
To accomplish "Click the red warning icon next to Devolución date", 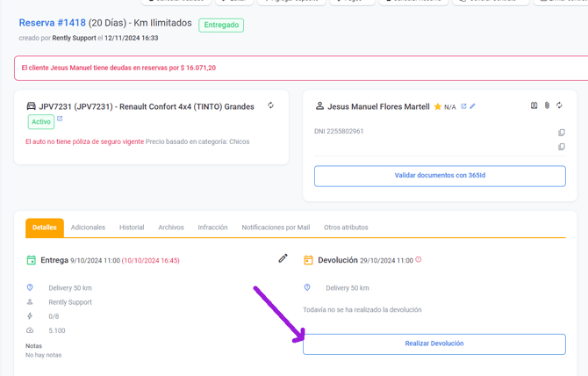I will [x=419, y=260].
